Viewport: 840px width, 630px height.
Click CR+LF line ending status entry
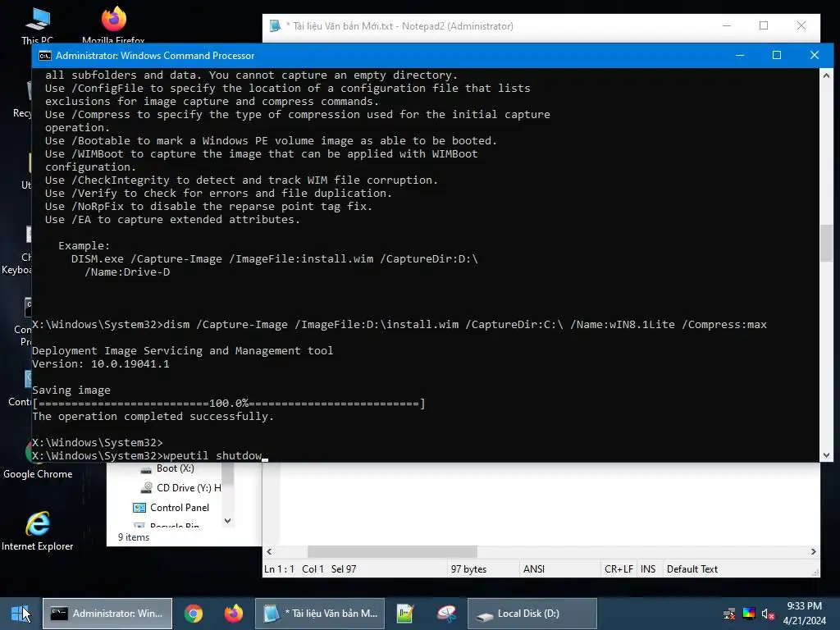pyautogui.click(x=619, y=569)
